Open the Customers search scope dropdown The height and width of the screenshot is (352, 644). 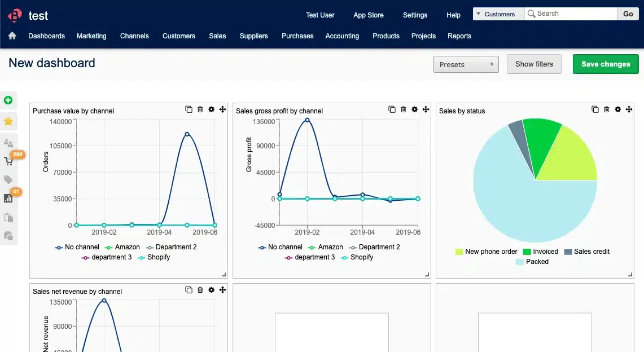tap(498, 14)
